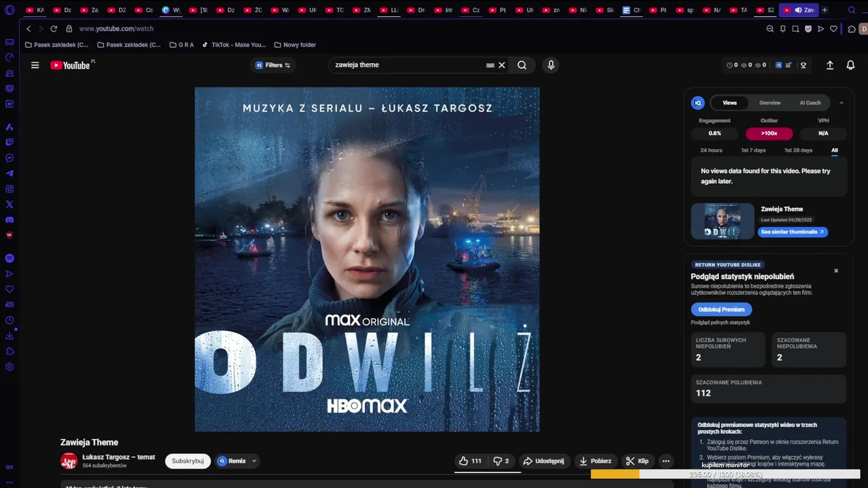
Task: Select the 1st 28 days views range
Action: pos(798,150)
